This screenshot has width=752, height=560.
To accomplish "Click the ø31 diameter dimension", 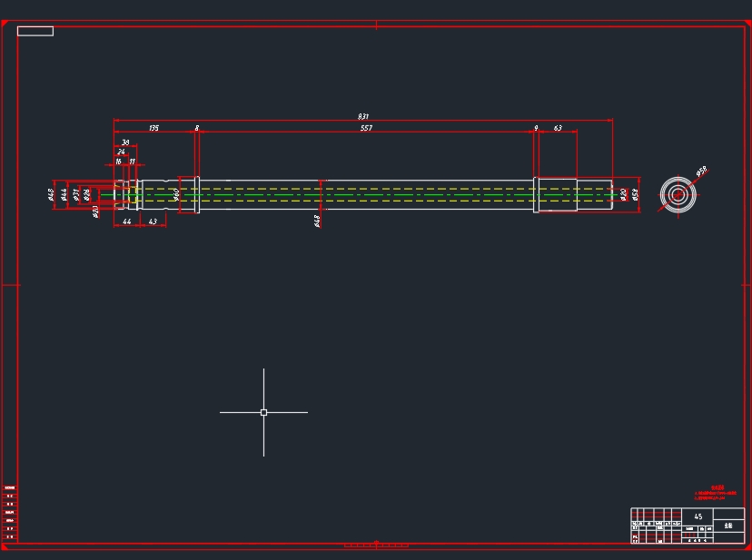I will pyautogui.click(x=75, y=194).
